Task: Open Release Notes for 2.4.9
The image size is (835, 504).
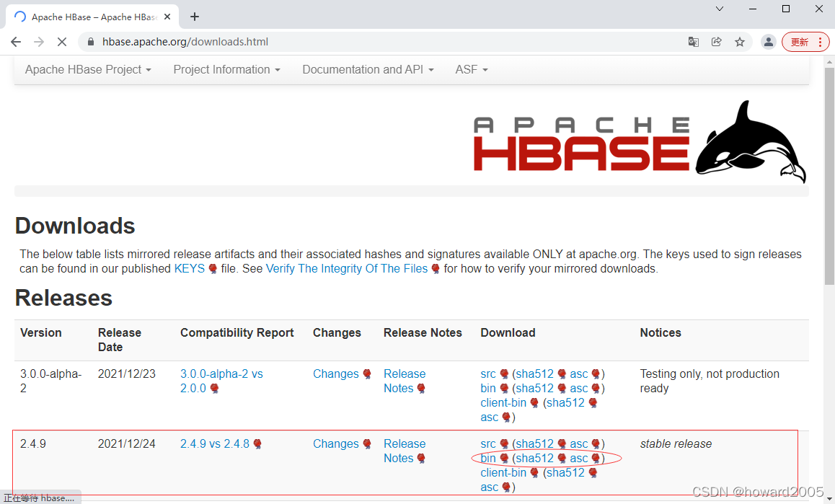Action: click(x=405, y=451)
